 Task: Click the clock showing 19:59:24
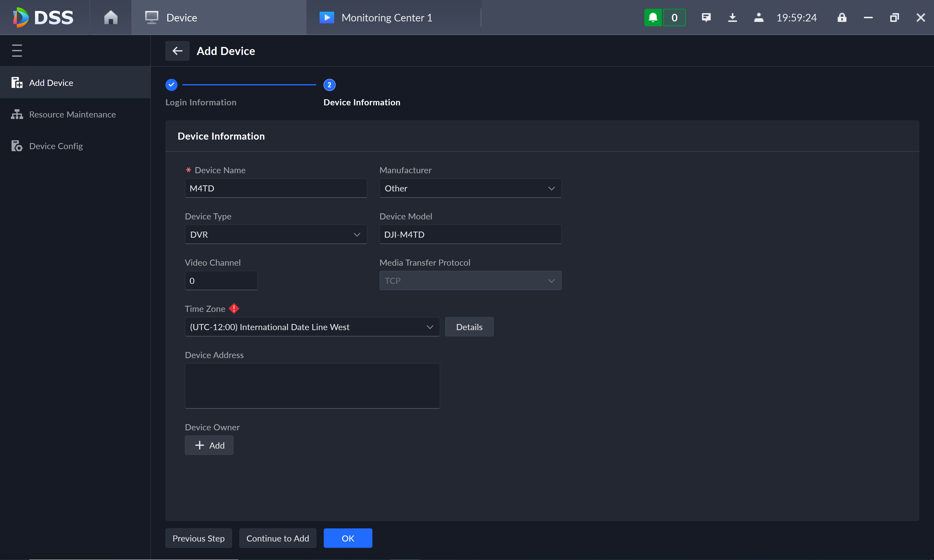click(x=796, y=17)
